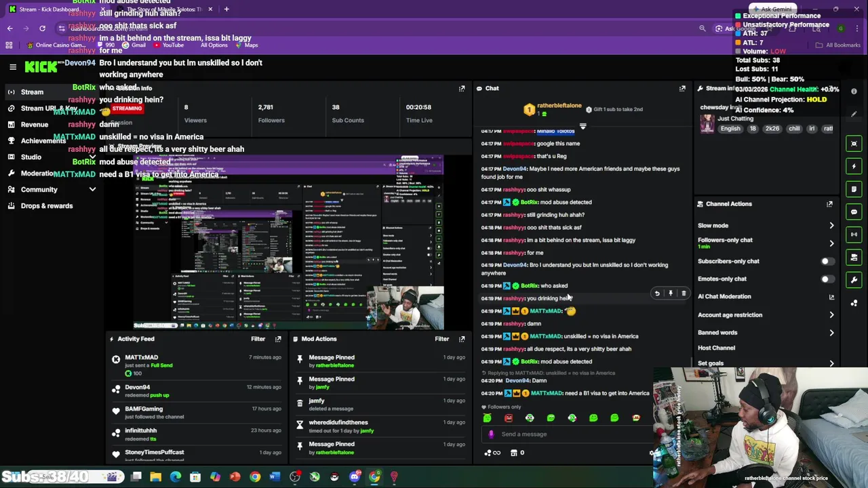Viewport: 868px width, 488px height.
Task: Pop out the Chat panel
Action: 682,89
